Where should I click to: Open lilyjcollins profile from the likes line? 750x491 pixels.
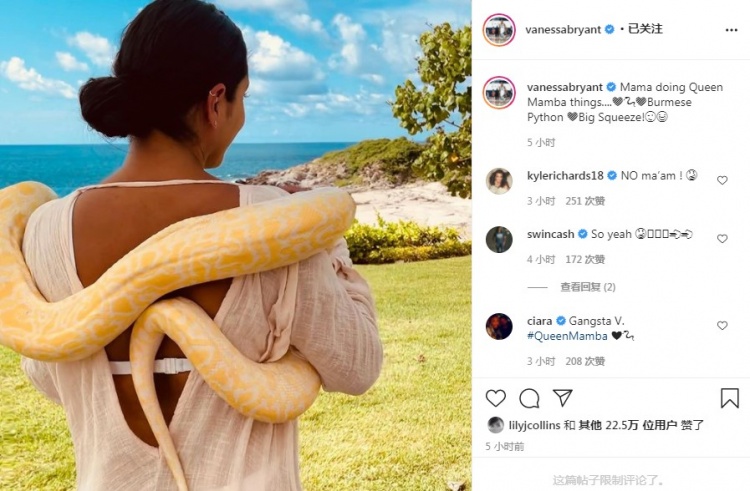tap(534, 425)
